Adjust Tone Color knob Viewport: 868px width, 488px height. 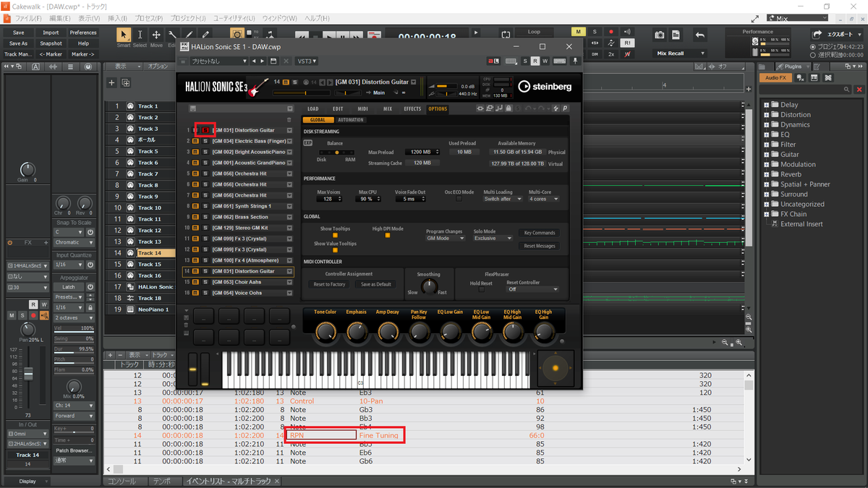[x=325, y=332]
